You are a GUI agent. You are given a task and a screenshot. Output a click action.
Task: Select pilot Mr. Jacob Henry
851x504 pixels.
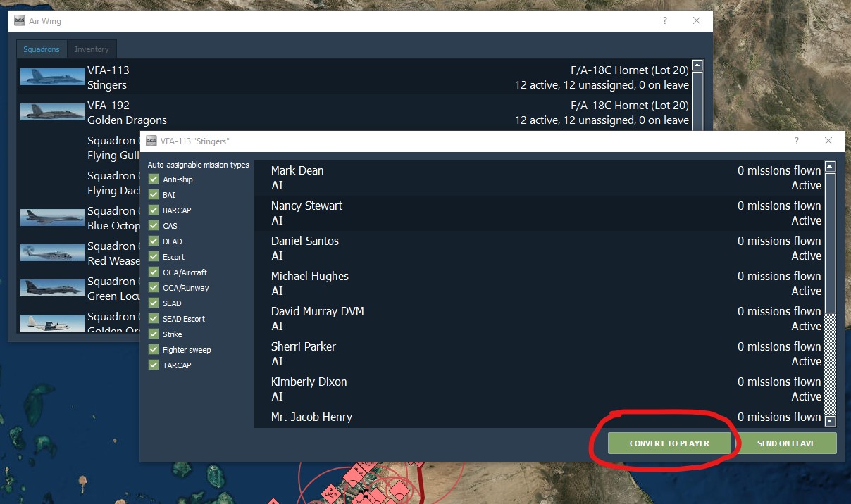[538, 418]
